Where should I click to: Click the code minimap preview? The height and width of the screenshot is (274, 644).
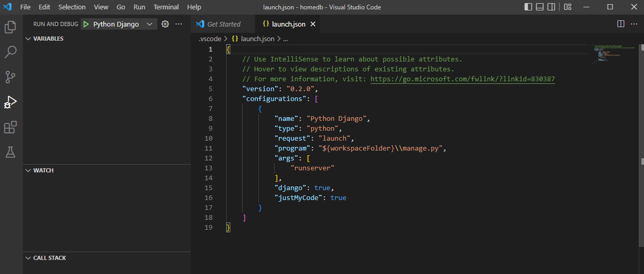613,54
